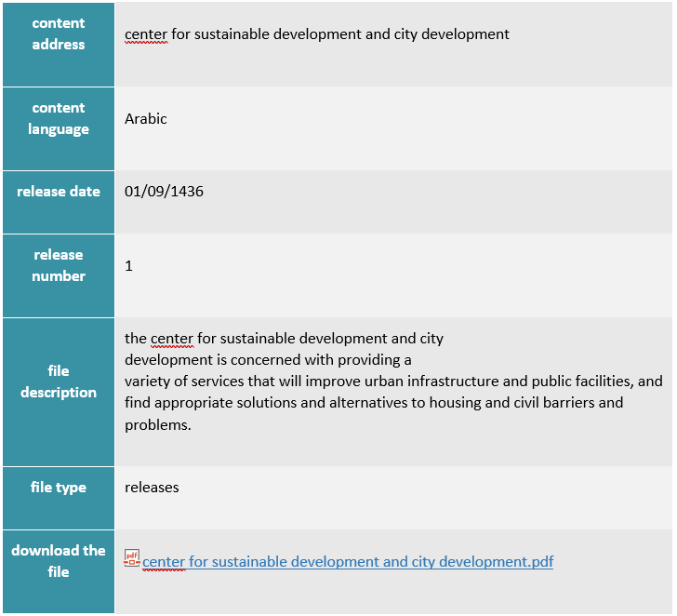Screen dimensions: 677x616
Task: Click the "content address" header cell
Action: (58, 34)
